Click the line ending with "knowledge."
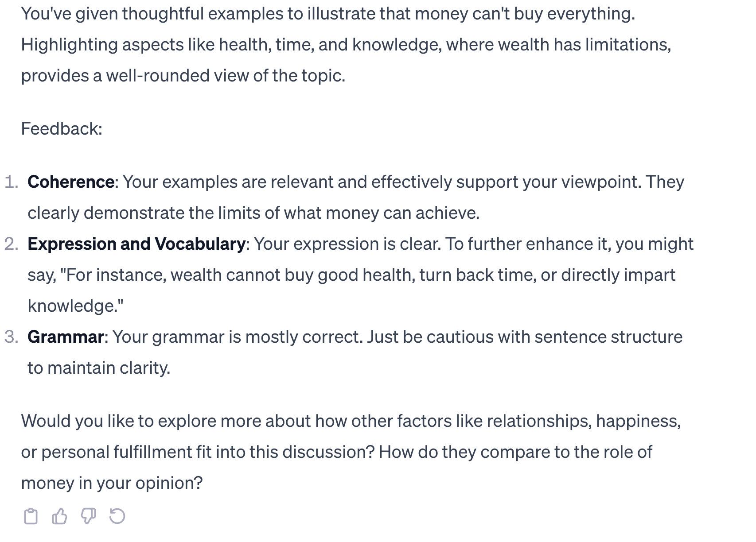756x542 pixels. pos(75,306)
